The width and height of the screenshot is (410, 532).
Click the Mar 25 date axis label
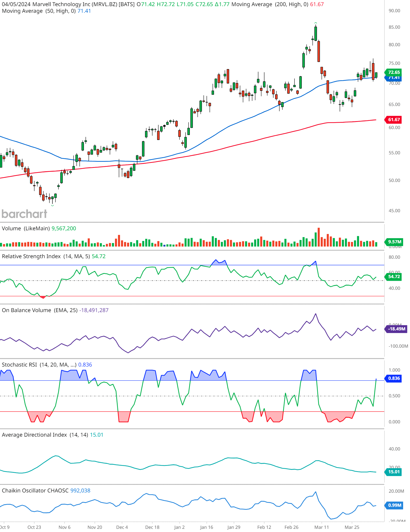(352, 527)
